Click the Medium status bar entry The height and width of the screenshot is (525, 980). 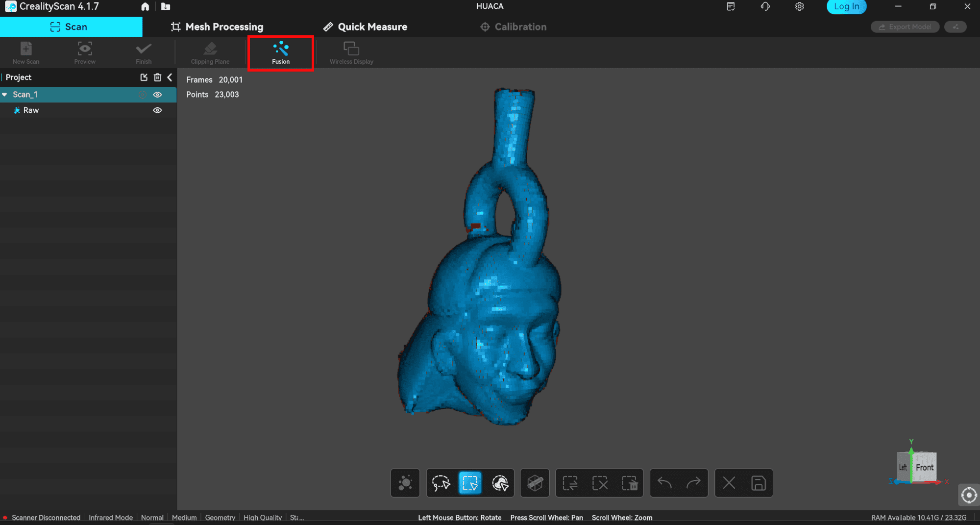pos(184,518)
